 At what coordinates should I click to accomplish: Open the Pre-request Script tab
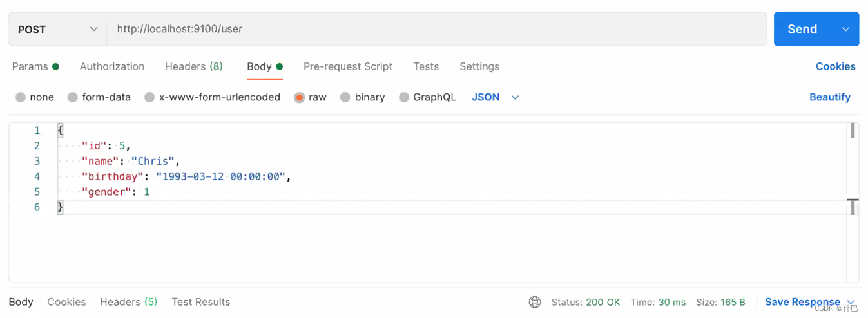click(348, 66)
